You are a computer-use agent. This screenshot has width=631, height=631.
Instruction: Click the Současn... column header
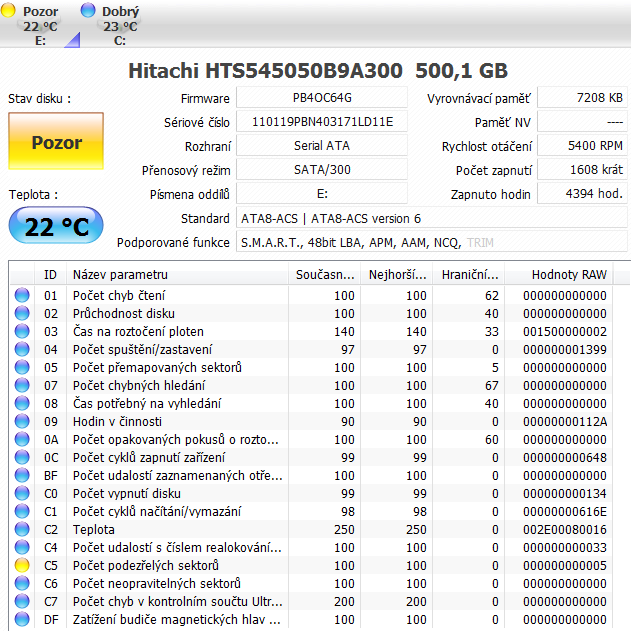324,275
